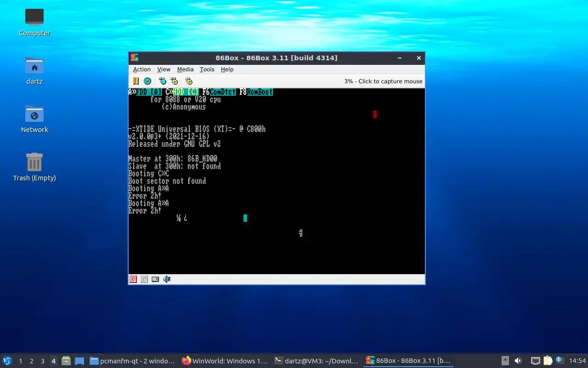Image resolution: width=588 pixels, height=368 pixels.
Task: Open the volume control in system tray
Action: pyautogui.click(x=518, y=361)
